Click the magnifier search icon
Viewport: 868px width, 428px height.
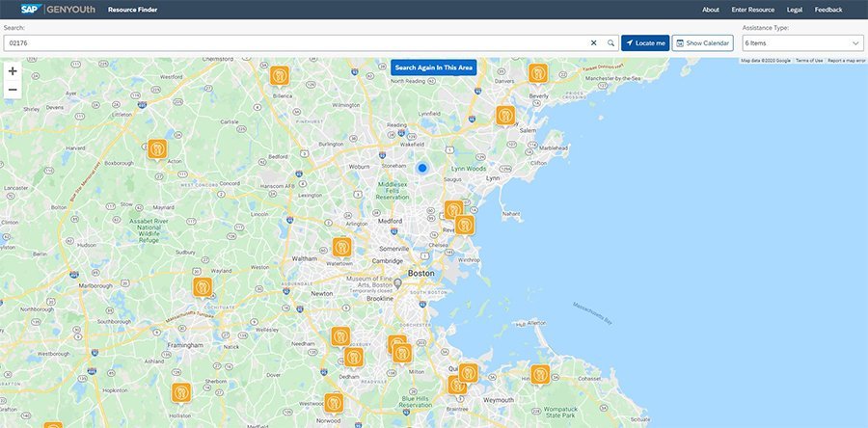tap(610, 43)
